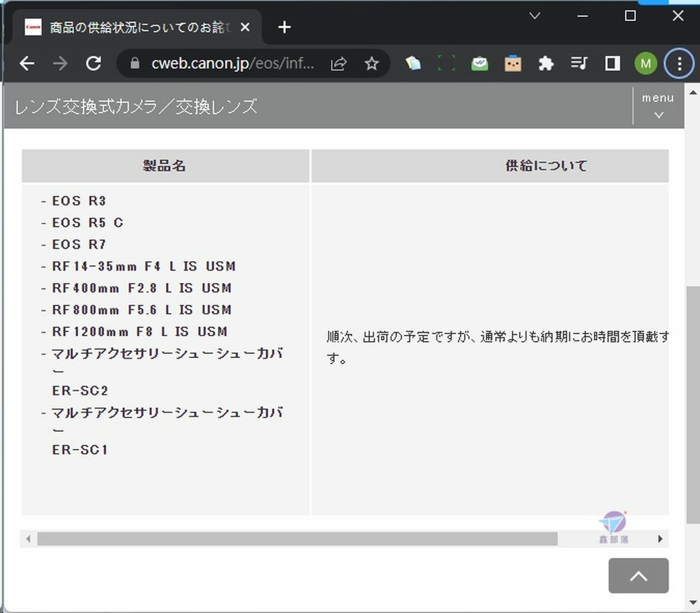The image size is (700, 613).
Task: Minimize the Chrome window
Action: (582, 16)
